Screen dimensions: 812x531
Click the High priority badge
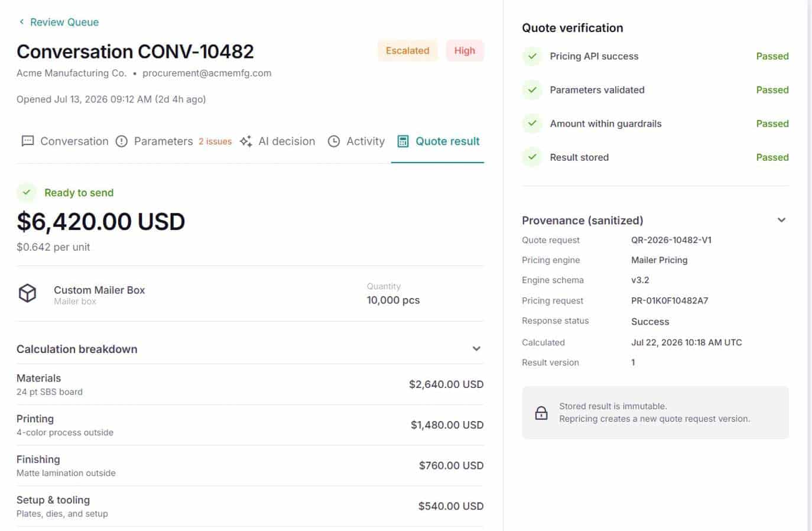pos(465,51)
